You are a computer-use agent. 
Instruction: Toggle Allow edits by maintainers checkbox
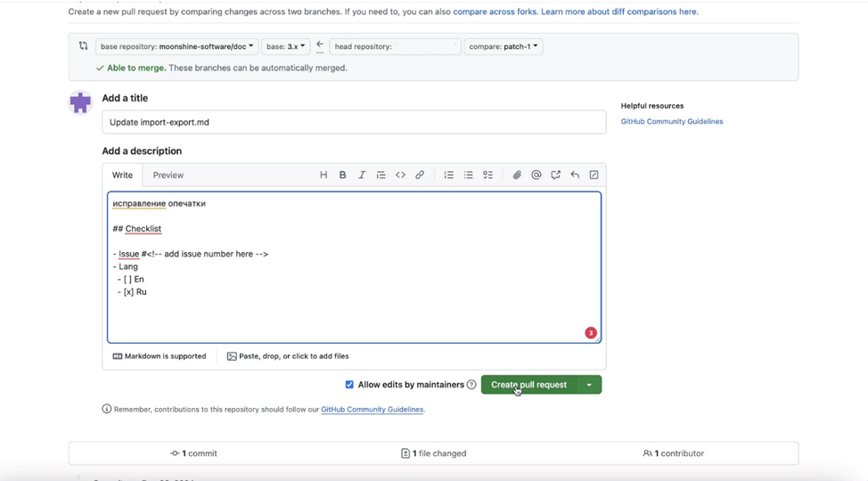click(349, 385)
